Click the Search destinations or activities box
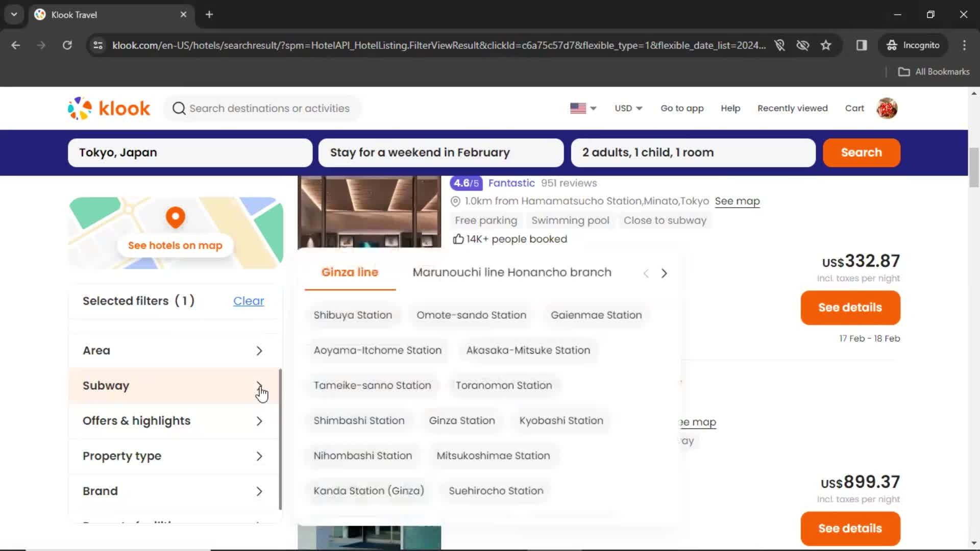 (262, 108)
